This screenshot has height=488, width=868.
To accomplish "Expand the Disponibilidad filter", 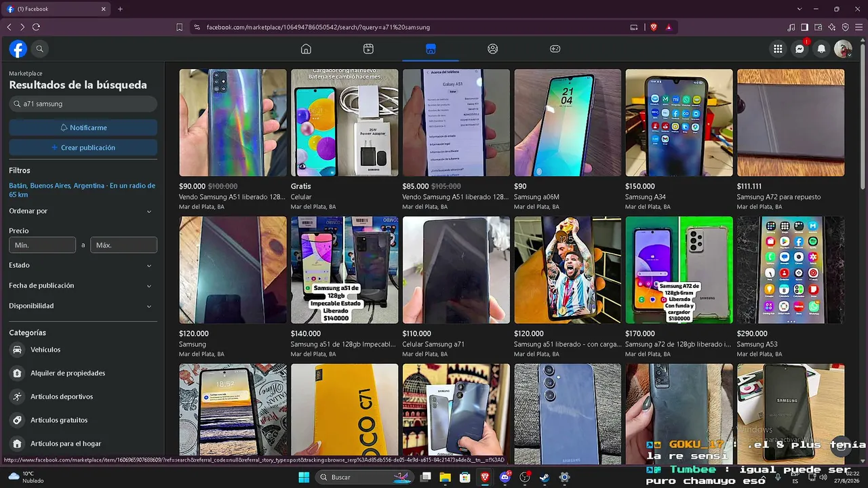I will [83, 306].
